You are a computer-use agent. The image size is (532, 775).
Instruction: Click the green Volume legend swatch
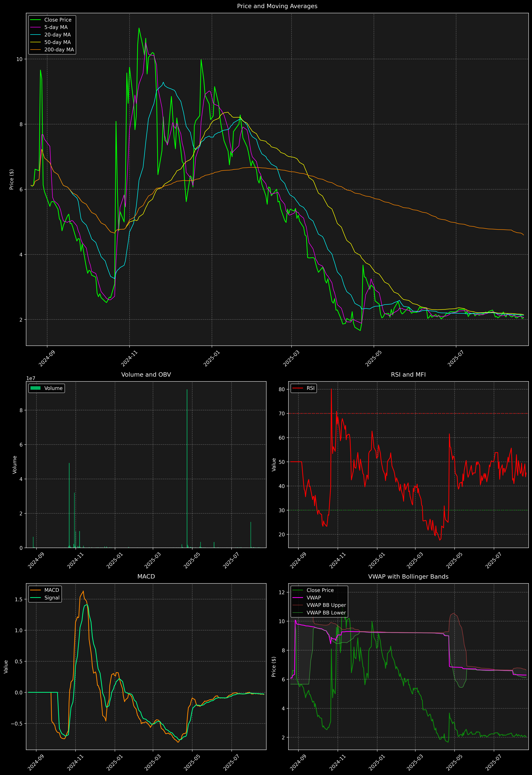(35, 388)
